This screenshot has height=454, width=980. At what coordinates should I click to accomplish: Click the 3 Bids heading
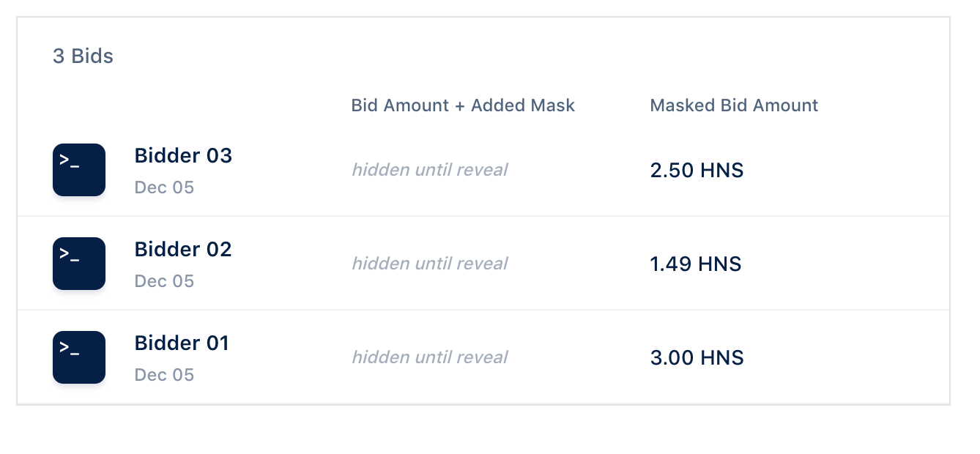click(83, 56)
